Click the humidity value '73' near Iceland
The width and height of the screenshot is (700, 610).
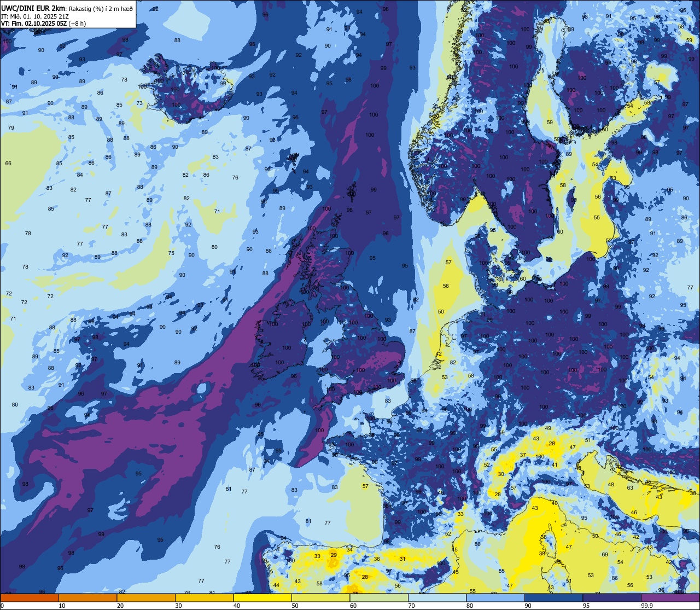pos(139,103)
